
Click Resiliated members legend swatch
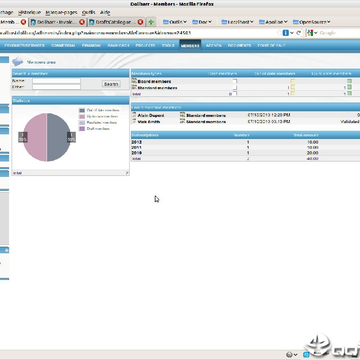point(82,122)
